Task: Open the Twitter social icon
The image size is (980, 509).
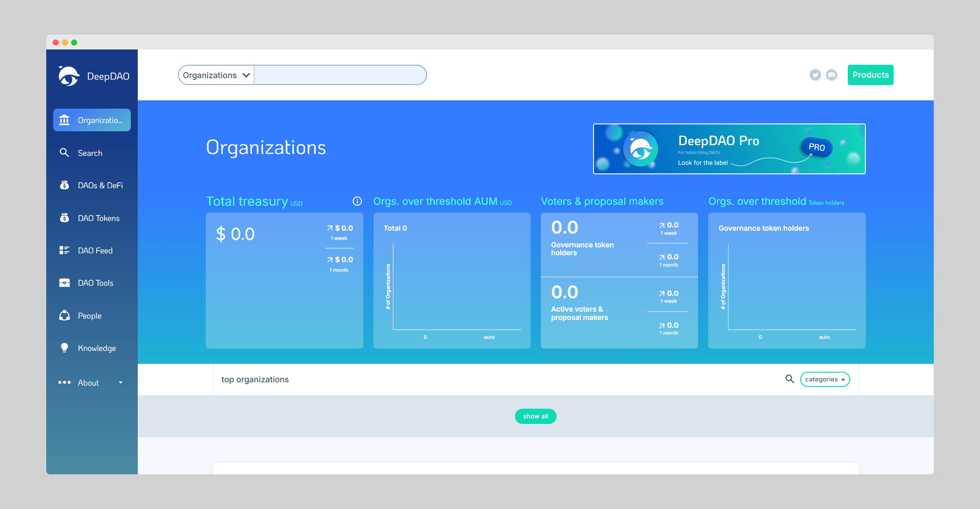Action: (815, 75)
